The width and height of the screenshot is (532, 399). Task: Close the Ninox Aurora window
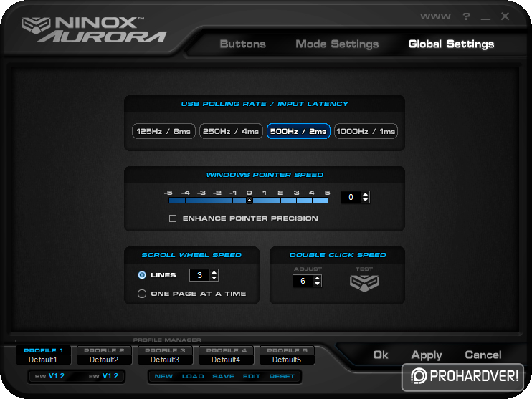(x=505, y=16)
